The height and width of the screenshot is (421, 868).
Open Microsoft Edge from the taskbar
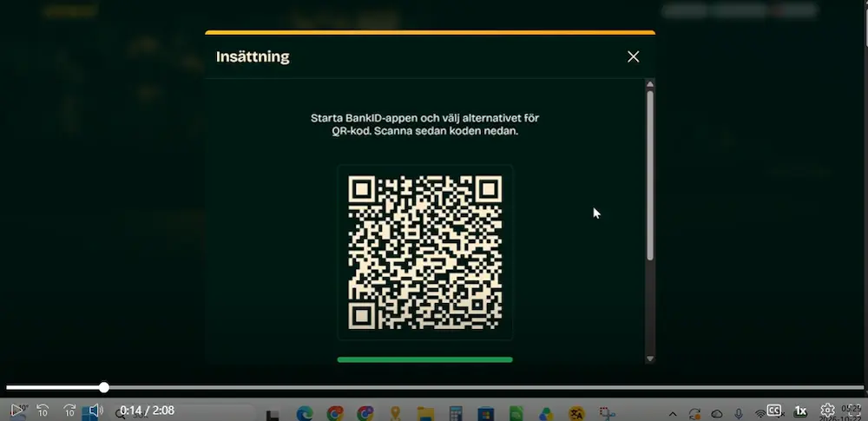pyautogui.click(x=305, y=413)
